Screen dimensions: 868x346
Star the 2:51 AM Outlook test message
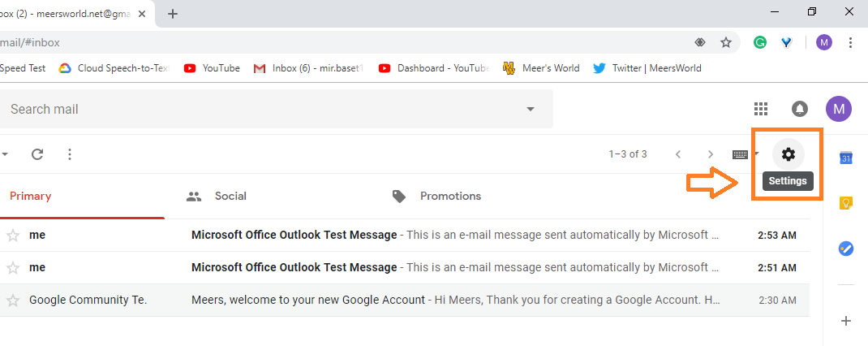click(x=13, y=268)
